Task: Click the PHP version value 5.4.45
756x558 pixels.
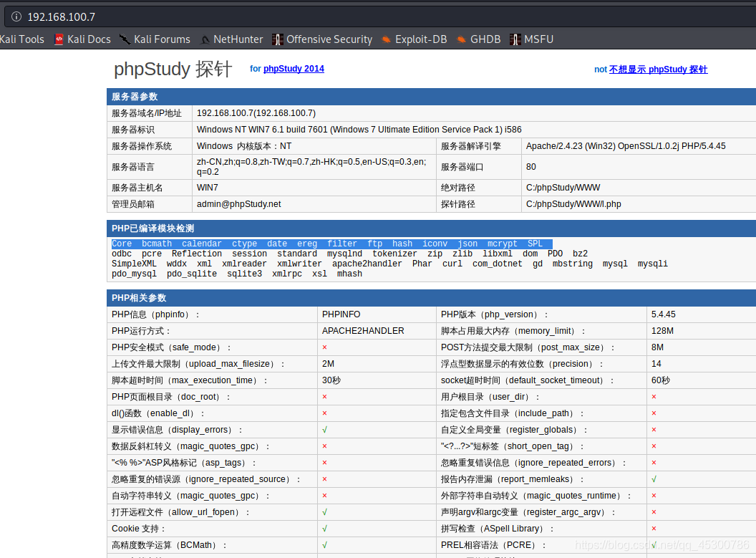Action: point(664,314)
